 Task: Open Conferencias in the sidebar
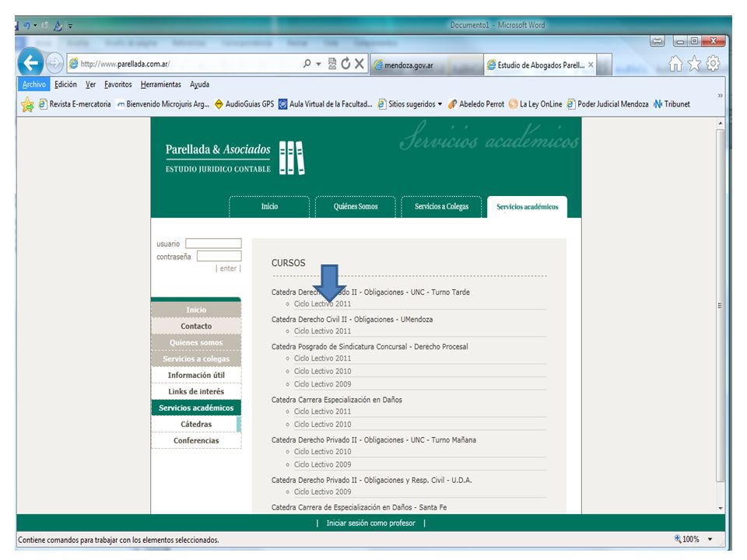point(196,440)
